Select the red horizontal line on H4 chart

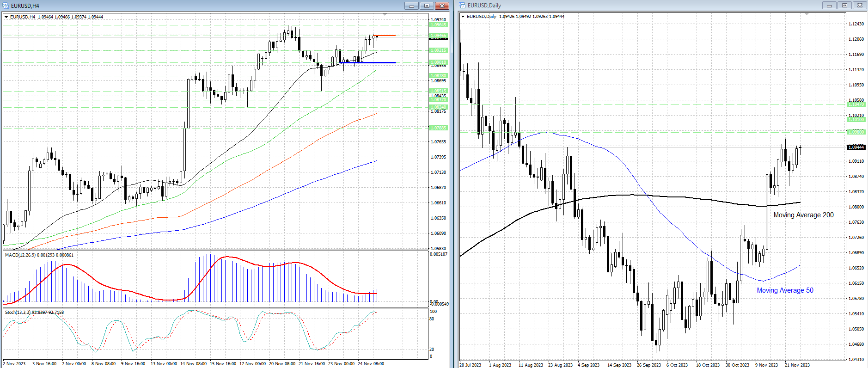pos(386,36)
